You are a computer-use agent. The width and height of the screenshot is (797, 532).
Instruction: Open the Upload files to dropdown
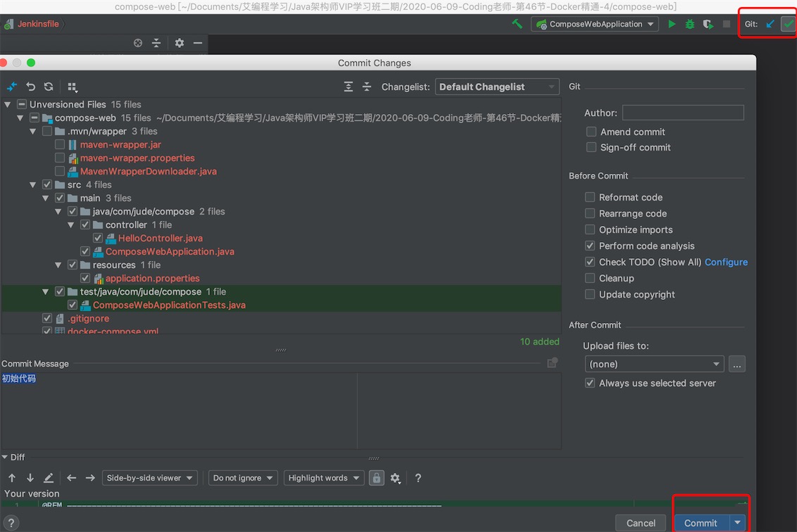click(x=654, y=365)
